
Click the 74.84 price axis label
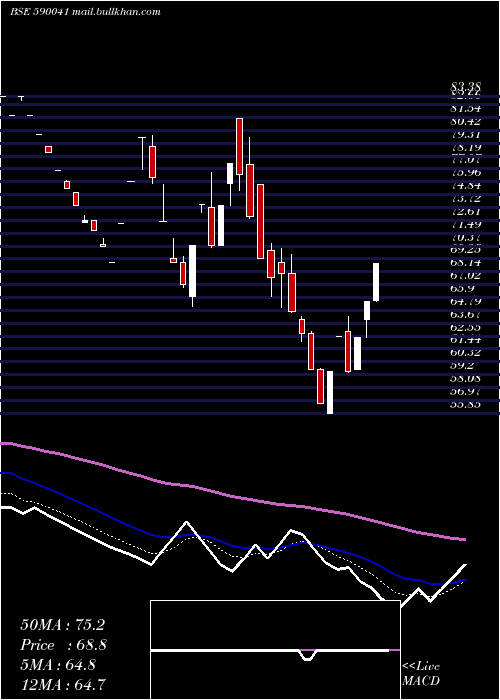coord(465,185)
